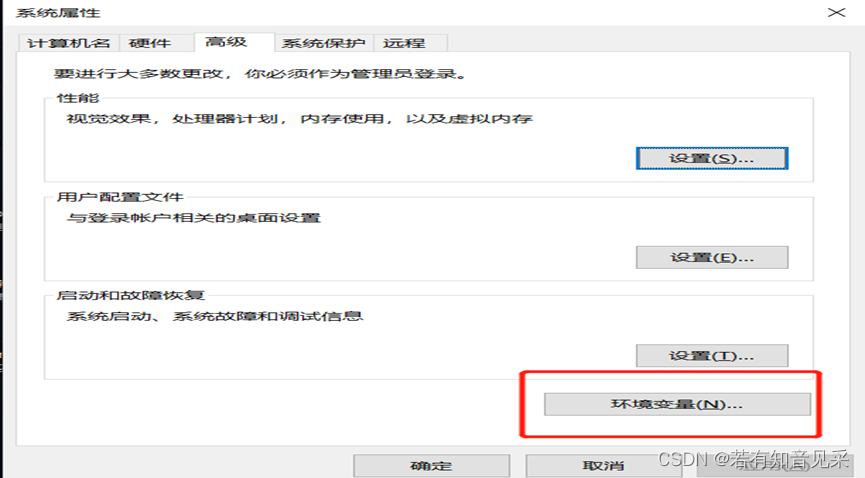Switch to the 计算机名 tab
This screenshot has width=865, height=478.
[68, 43]
